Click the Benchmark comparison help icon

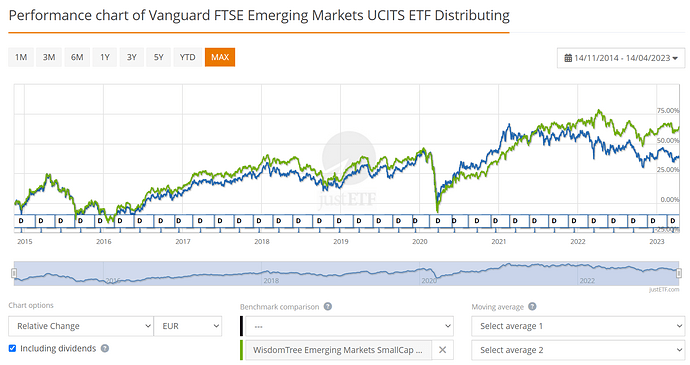click(328, 306)
